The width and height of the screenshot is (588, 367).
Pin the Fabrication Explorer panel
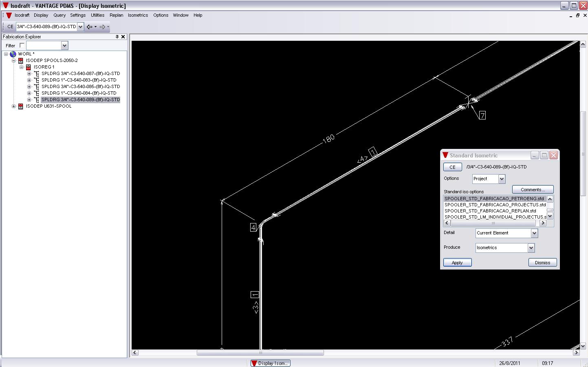pyautogui.click(x=117, y=37)
